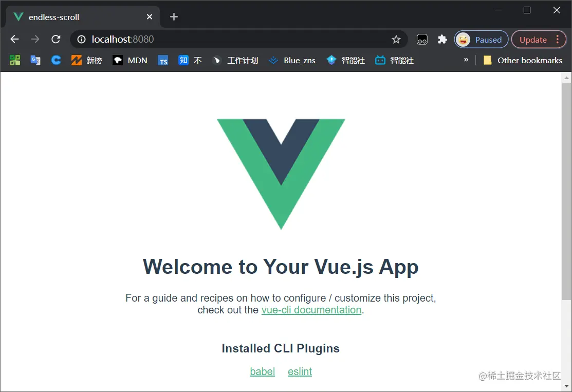This screenshot has width=572, height=392.
Task: Maximize the Chrome window
Action: [527, 10]
